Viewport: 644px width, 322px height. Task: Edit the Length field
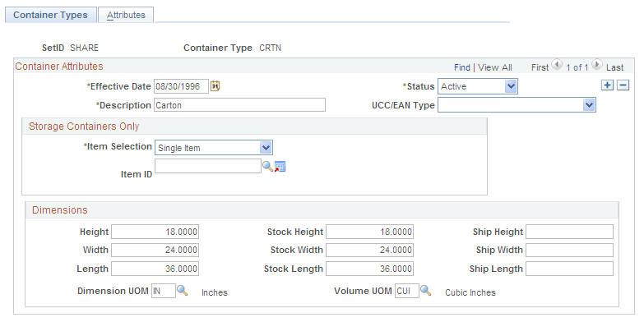point(155,269)
